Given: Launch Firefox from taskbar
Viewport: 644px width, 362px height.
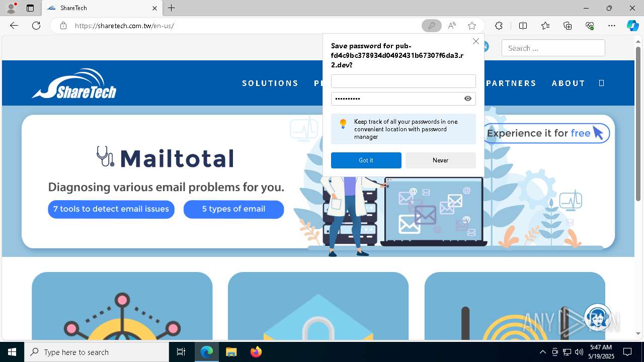Looking at the screenshot, I should (256, 352).
